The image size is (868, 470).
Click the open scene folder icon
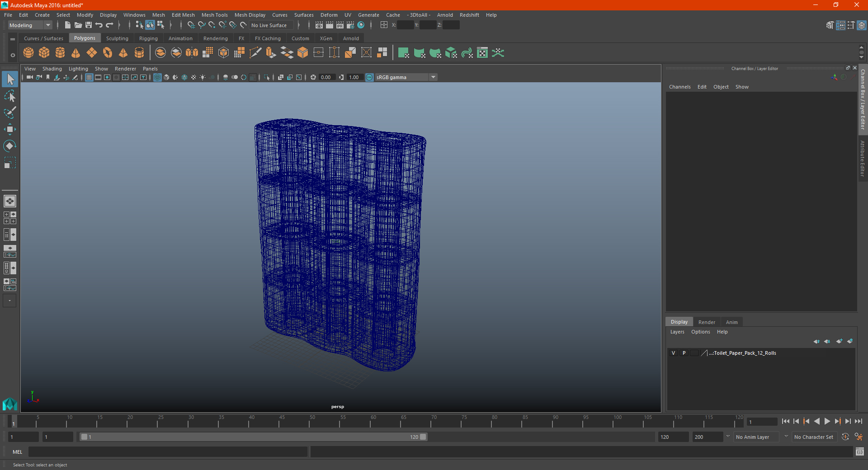tap(78, 25)
